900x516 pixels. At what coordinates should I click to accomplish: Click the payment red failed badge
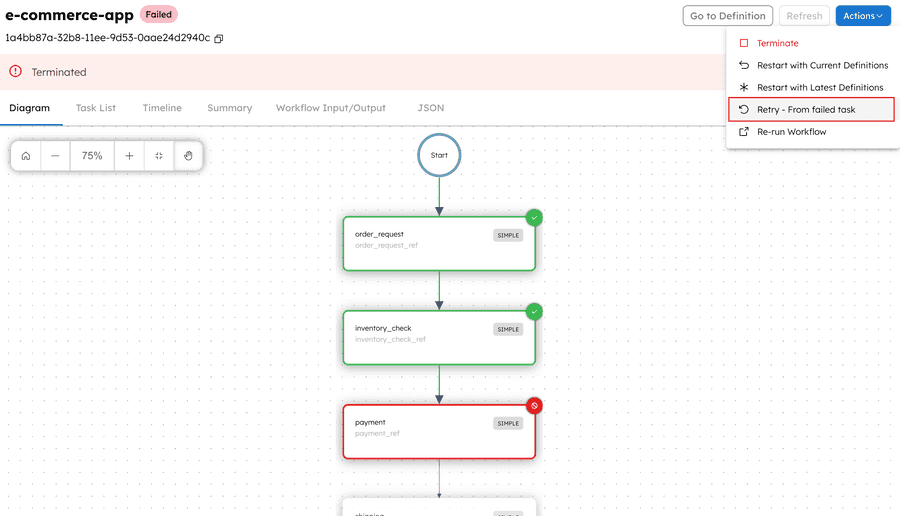(534, 406)
